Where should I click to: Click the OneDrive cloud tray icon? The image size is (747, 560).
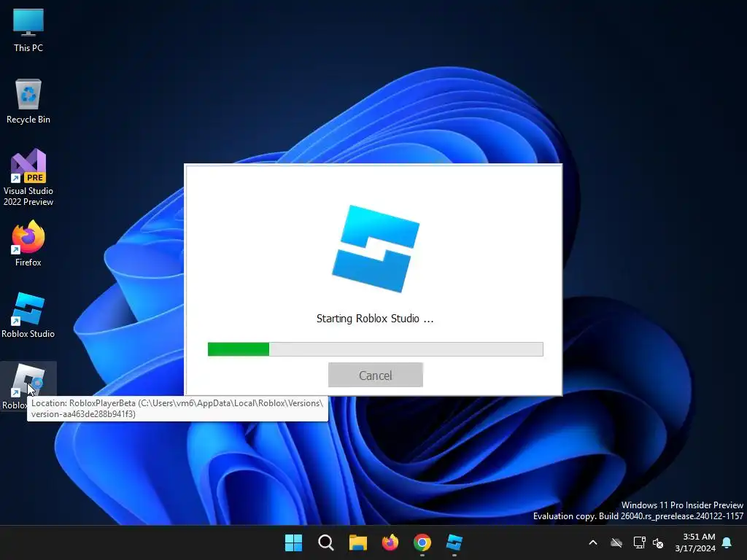coord(616,542)
